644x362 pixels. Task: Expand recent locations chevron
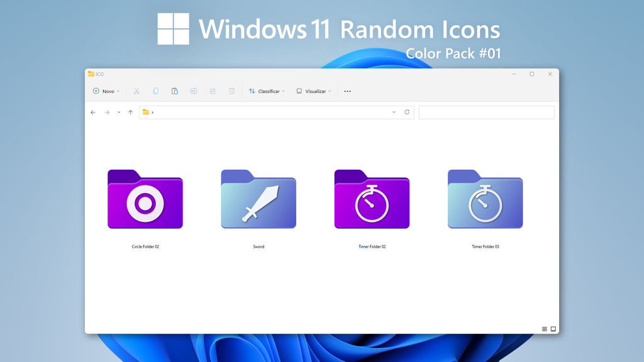click(119, 112)
